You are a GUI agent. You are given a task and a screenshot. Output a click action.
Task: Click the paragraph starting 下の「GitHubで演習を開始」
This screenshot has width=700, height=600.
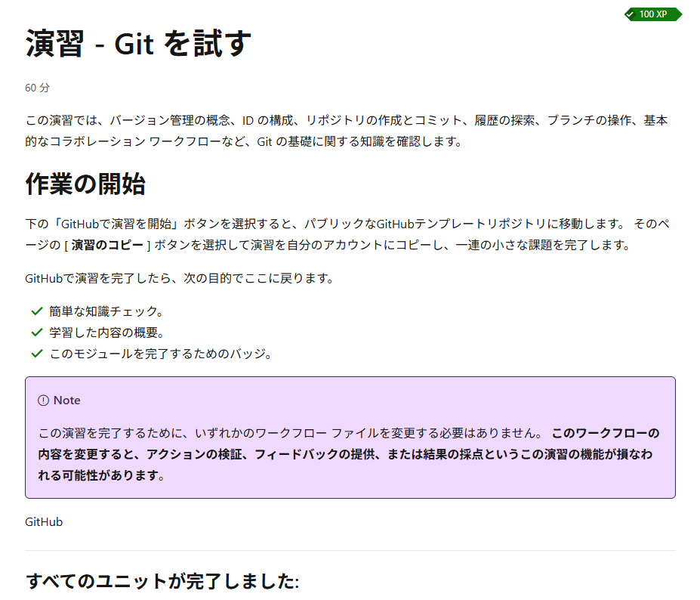348,234
